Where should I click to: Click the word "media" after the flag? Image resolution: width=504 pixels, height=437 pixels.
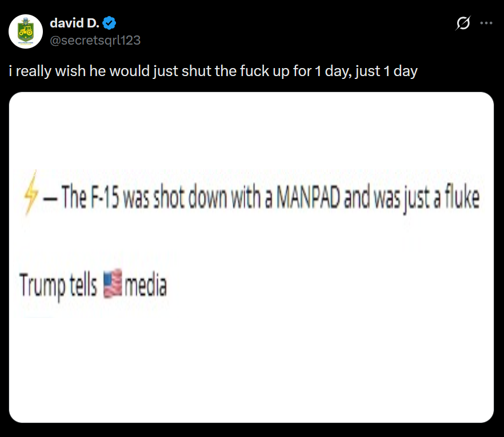click(146, 284)
